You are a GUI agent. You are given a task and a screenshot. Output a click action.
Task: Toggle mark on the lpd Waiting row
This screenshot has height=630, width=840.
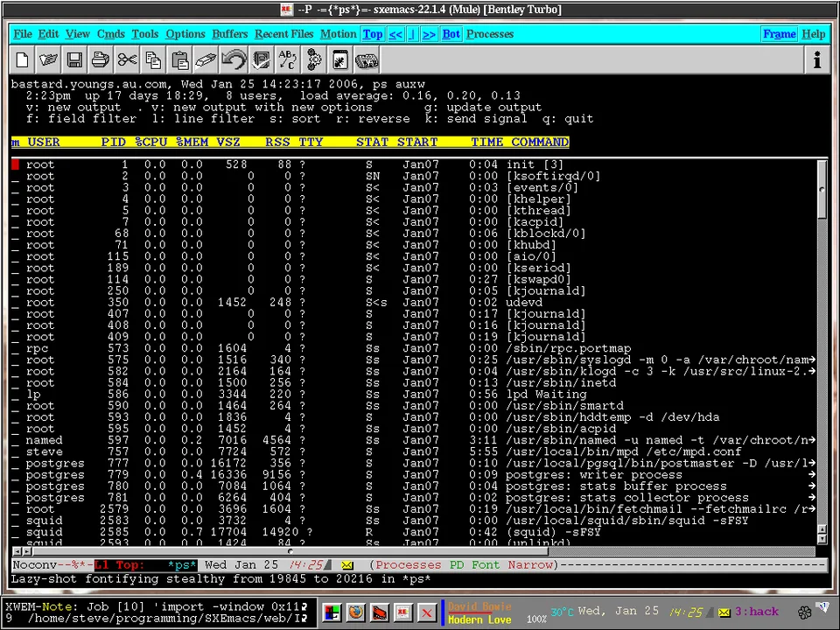pos(15,395)
